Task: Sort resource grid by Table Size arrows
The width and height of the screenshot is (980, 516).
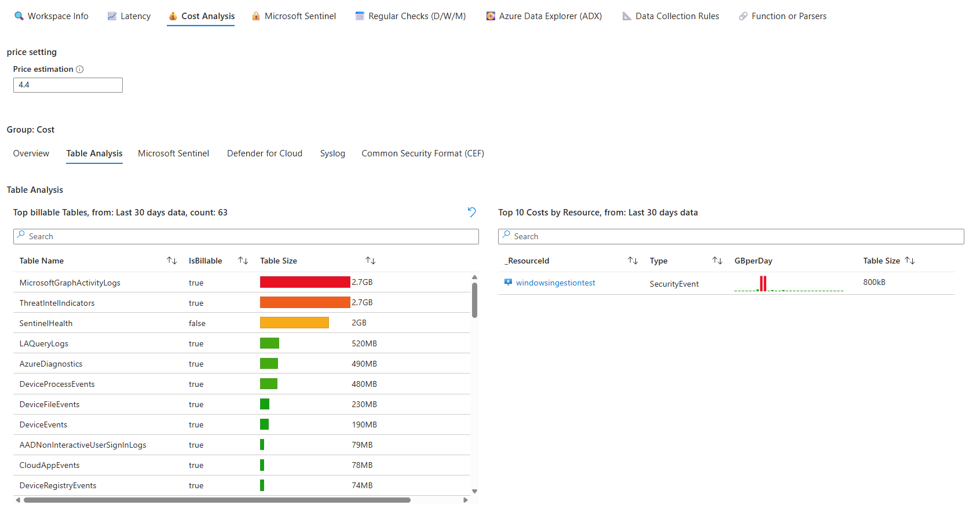Action: click(x=910, y=261)
